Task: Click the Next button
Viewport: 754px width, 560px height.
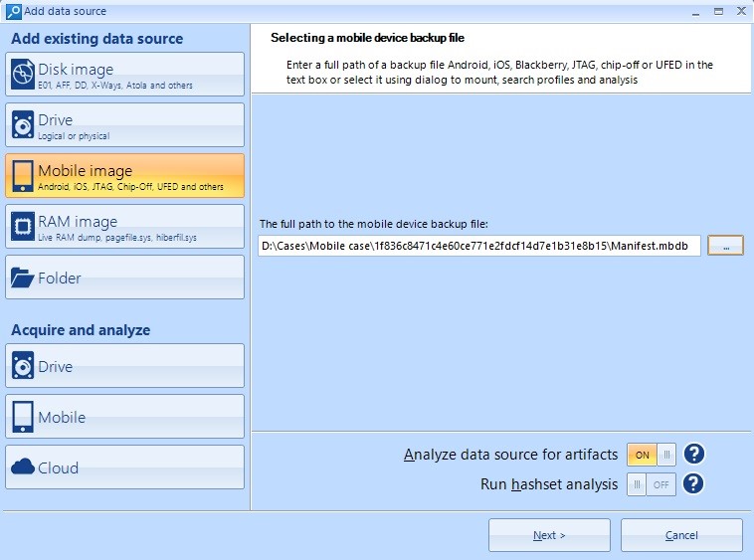Action: [x=548, y=535]
